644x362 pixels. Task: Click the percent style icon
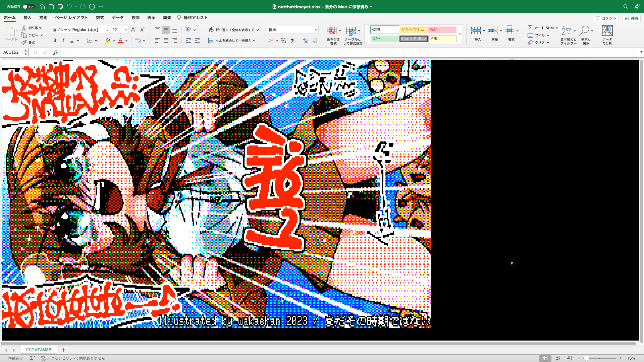(x=283, y=41)
